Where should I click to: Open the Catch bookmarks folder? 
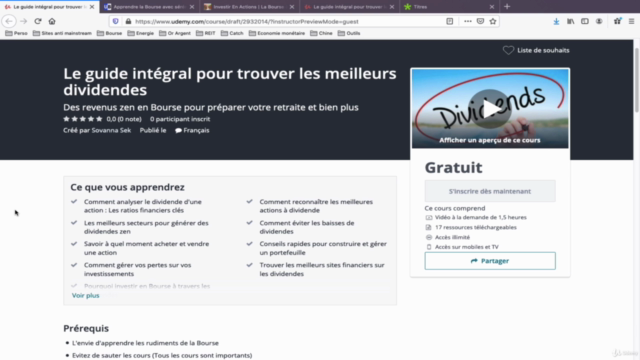tap(232, 33)
